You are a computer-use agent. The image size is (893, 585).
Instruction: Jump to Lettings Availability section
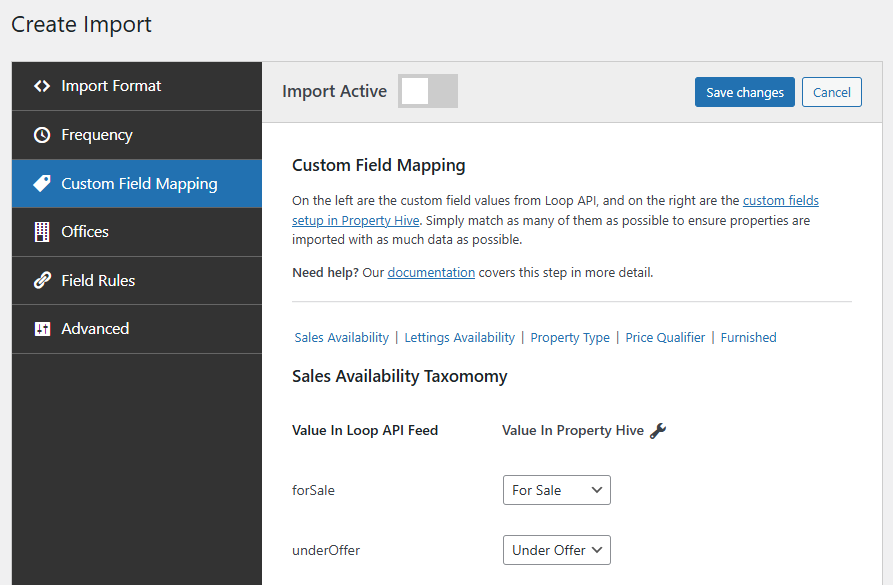click(x=459, y=338)
